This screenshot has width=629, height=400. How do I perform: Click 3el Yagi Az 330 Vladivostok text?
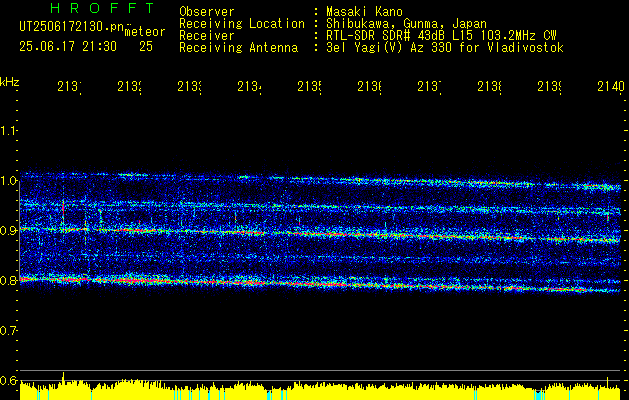[445, 48]
